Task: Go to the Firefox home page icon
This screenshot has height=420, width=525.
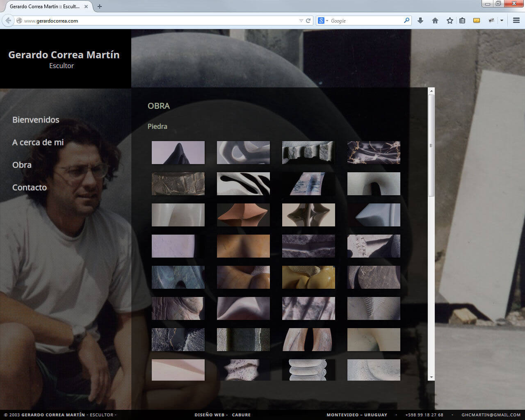Action: (435, 21)
